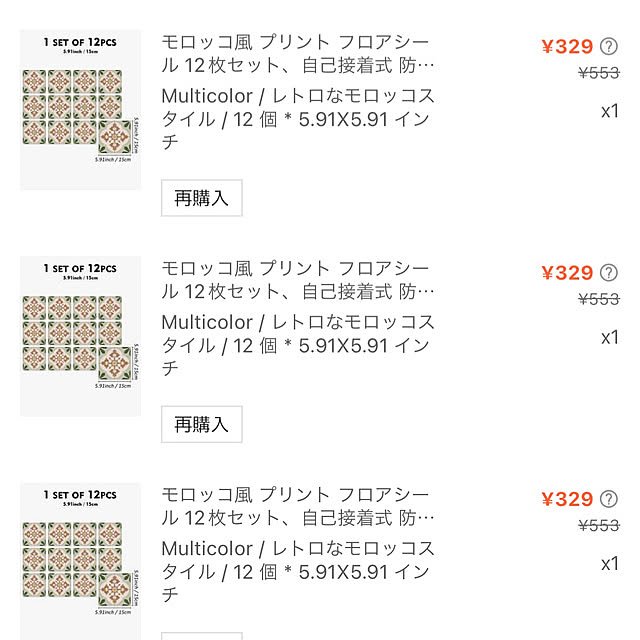Click the partially visible third 再購入 button
The height and width of the screenshot is (640, 640).
pos(202,636)
